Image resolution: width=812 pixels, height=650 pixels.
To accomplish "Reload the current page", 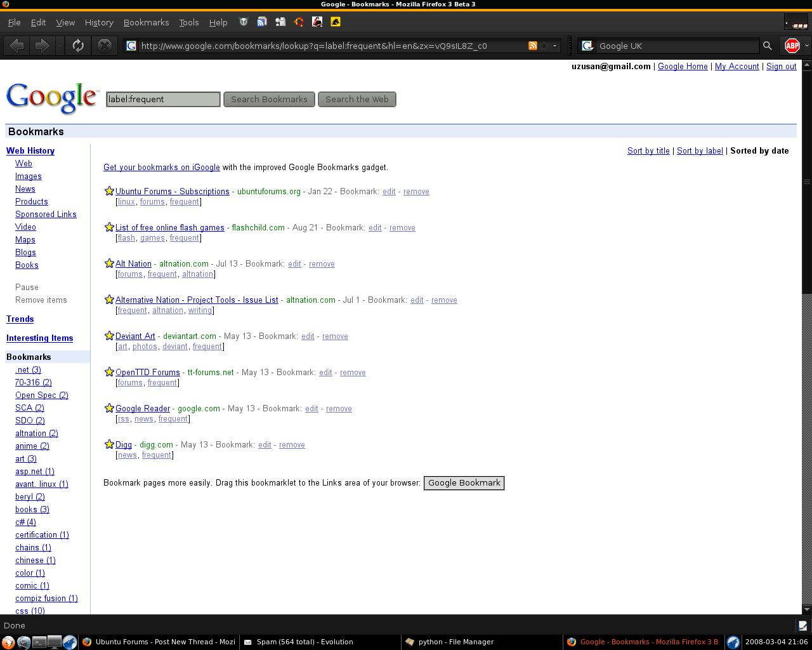I will (x=78, y=46).
